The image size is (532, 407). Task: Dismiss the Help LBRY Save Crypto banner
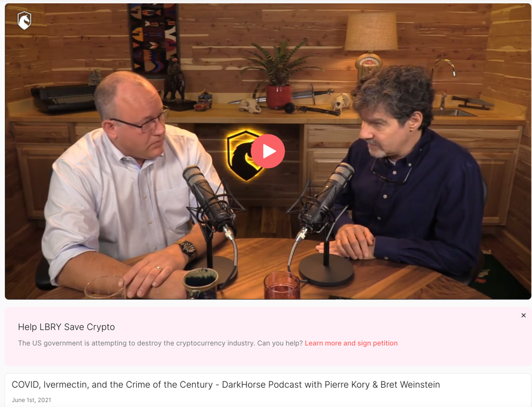(523, 315)
